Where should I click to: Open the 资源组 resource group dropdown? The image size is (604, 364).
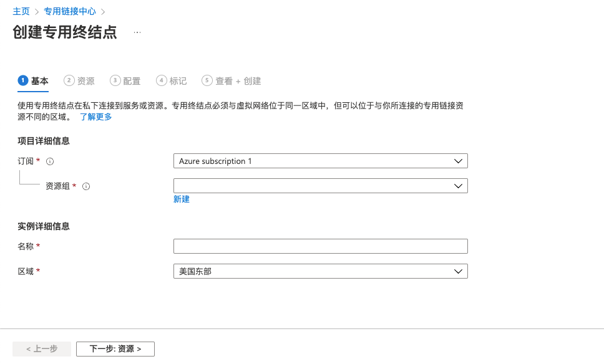pyautogui.click(x=320, y=186)
